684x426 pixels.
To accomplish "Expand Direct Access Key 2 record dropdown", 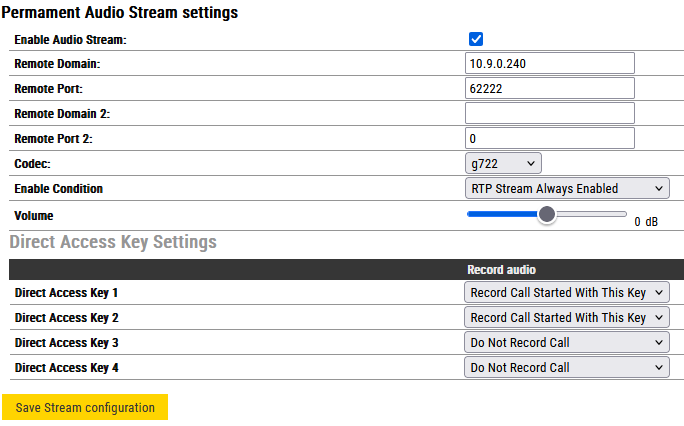I will (567, 318).
